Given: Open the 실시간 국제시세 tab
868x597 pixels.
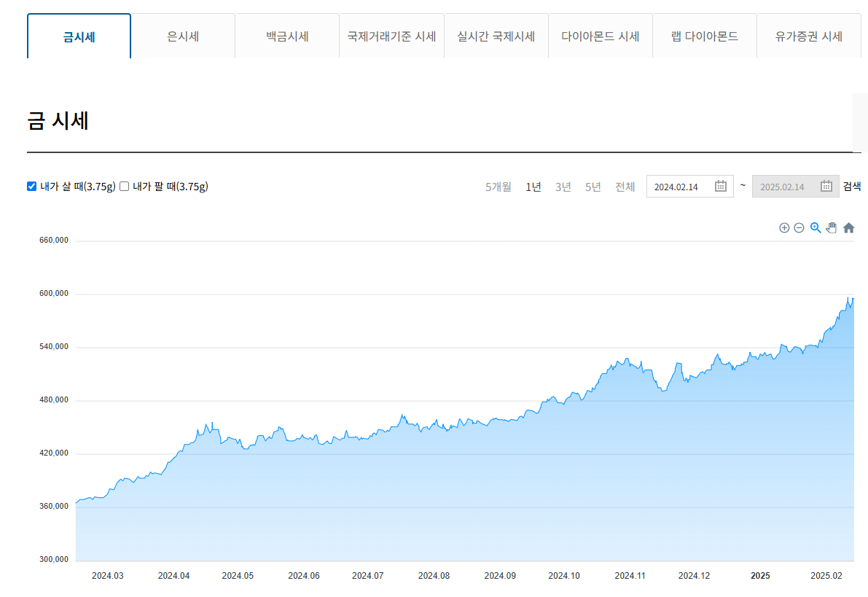Looking at the screenshot, I should (x=496, y=36).
